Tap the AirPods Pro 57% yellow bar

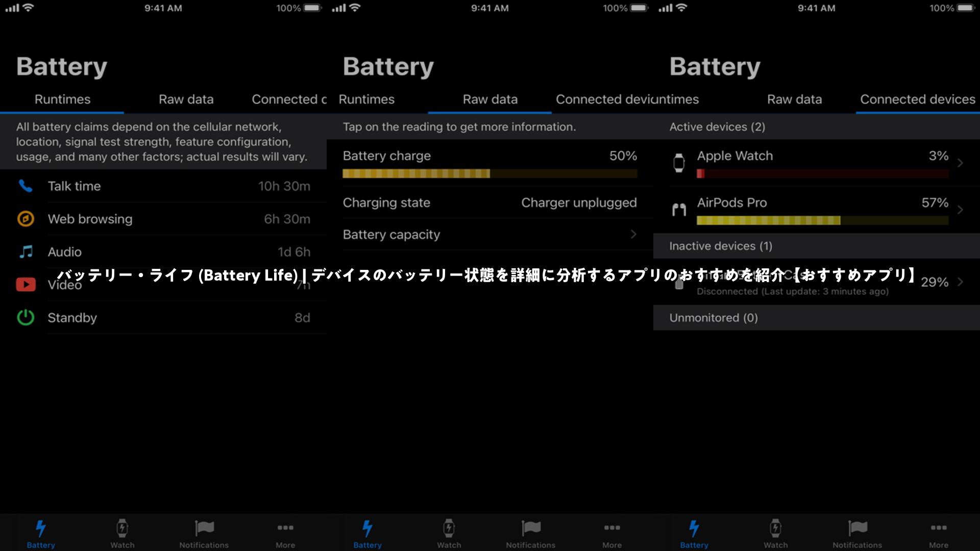tap(823, 220)
